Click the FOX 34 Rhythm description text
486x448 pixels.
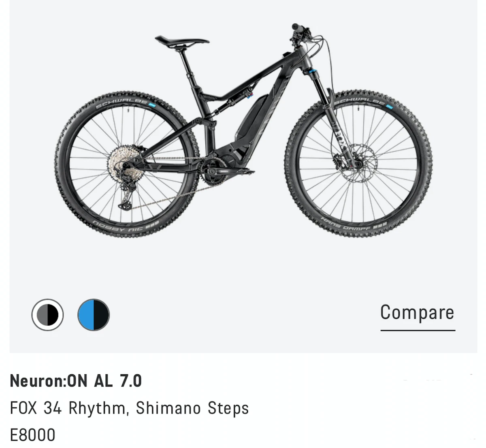tap(67, 408)
